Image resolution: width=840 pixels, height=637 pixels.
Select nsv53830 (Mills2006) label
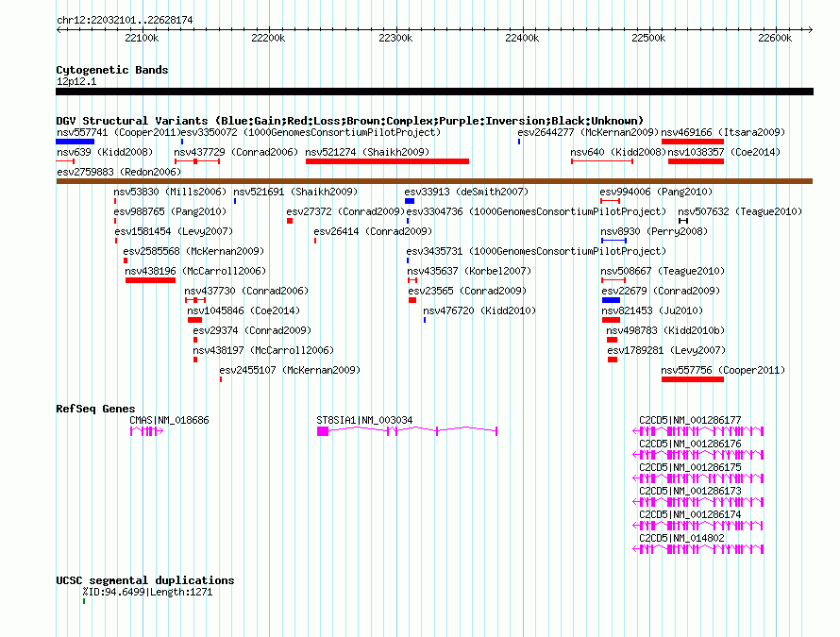(170, 192)
